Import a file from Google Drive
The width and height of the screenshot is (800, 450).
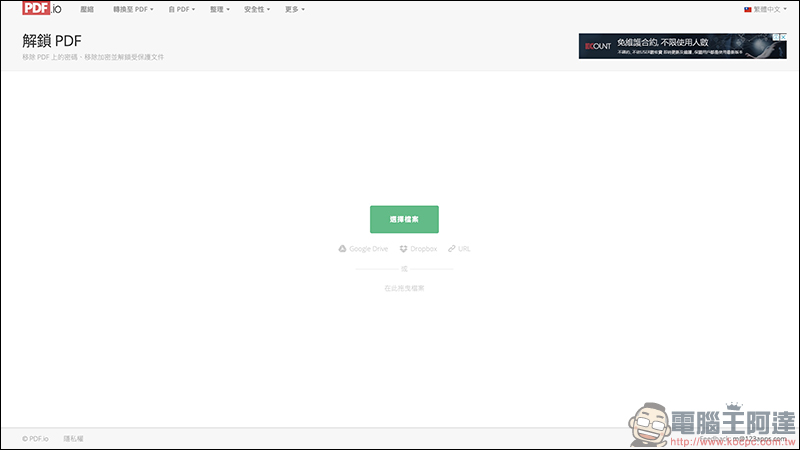pos(363,249)
